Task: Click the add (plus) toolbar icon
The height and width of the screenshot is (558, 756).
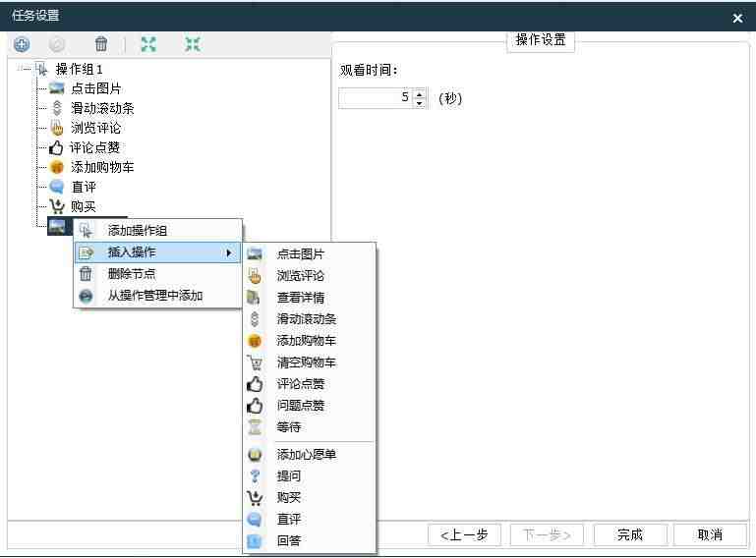Action: click(22, 45)
